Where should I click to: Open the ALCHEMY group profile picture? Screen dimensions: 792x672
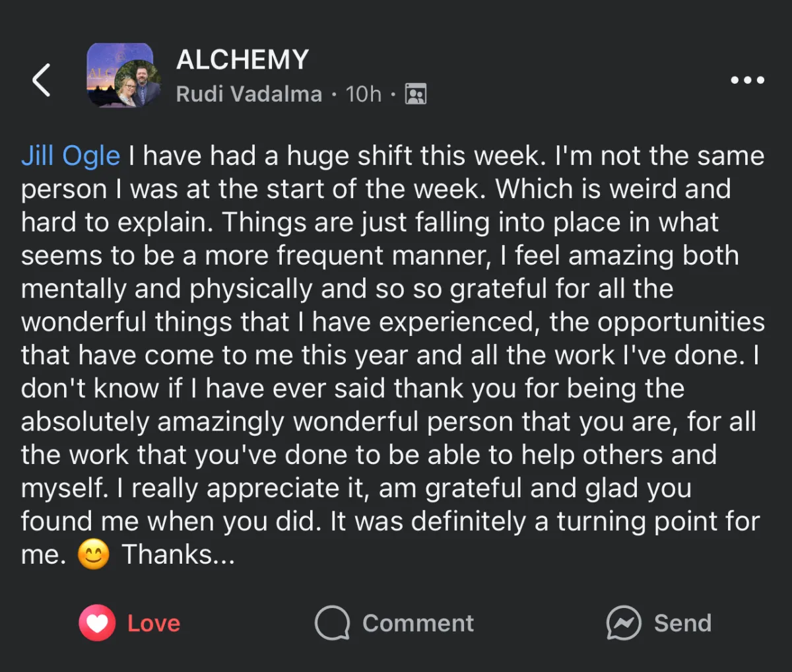[120, 75]
